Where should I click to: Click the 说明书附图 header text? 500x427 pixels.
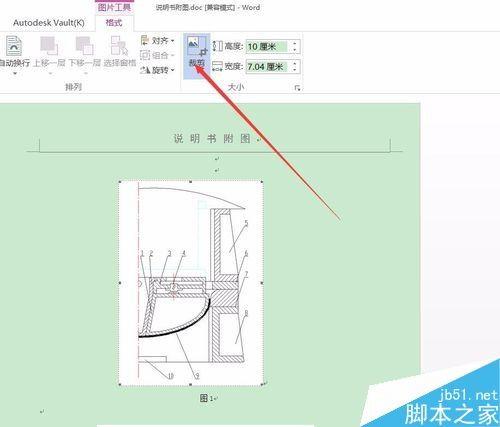click(212, 138)
